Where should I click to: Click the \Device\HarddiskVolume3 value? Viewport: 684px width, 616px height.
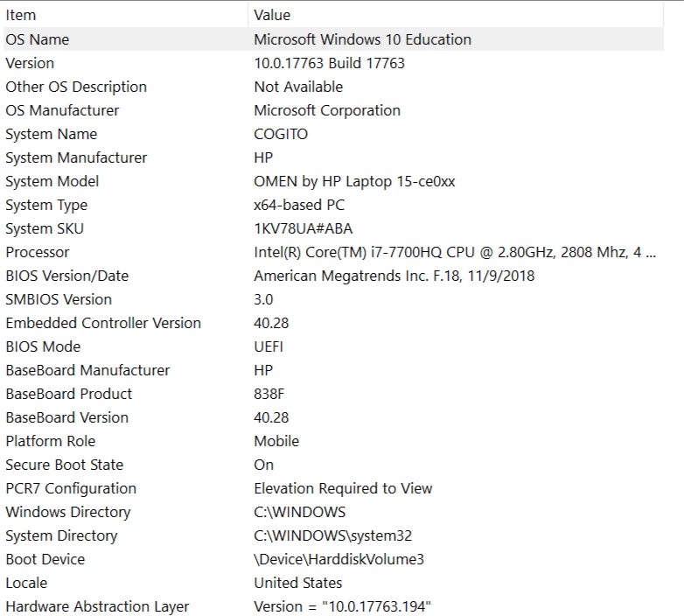339,559
